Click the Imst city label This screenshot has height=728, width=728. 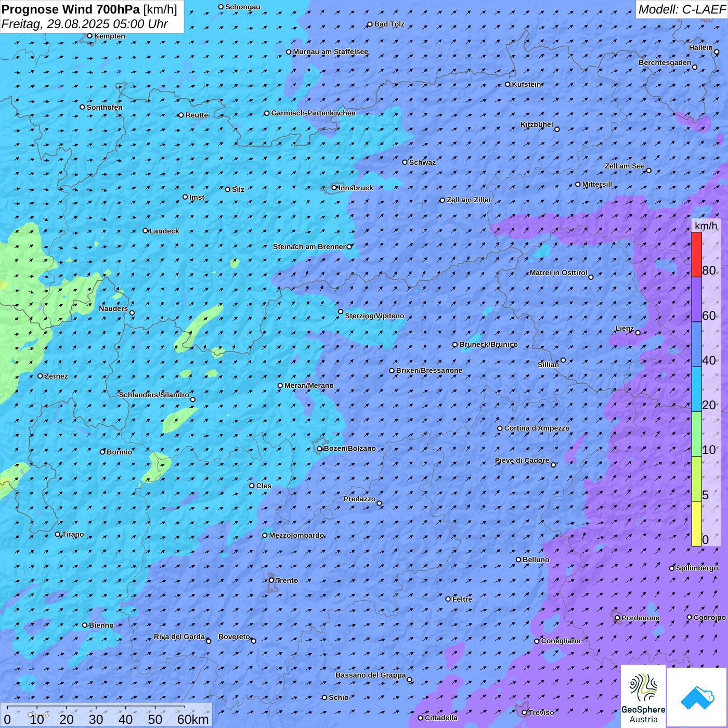click(x=197, y=197)
